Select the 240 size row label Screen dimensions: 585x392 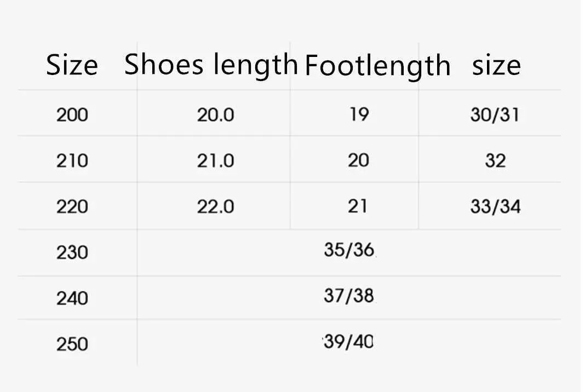pos(72,298)
